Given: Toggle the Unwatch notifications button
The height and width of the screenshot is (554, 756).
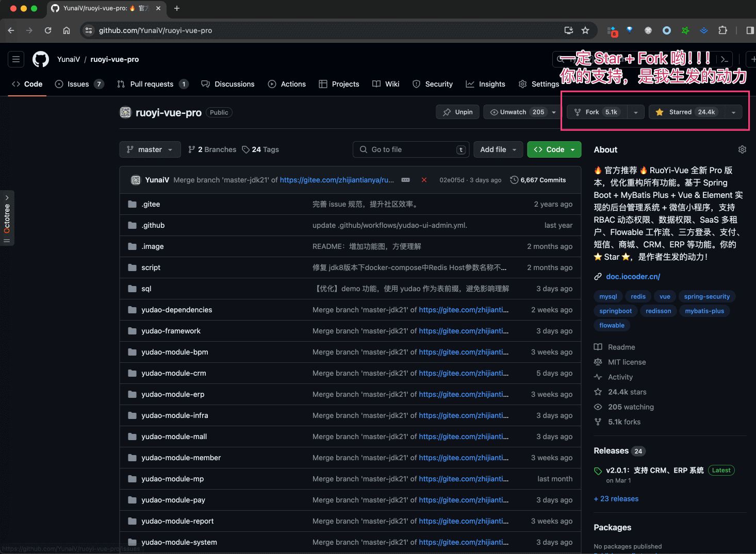Looking at the screenshot, I should (517, 112).
